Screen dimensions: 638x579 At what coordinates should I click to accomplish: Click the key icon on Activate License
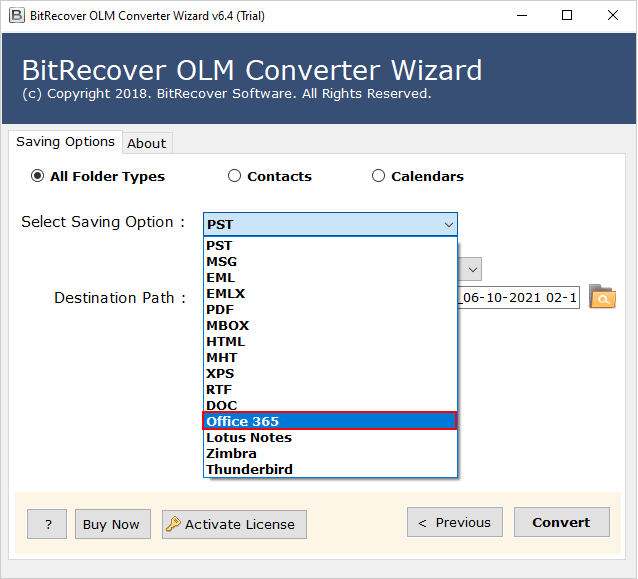[173, 524]
